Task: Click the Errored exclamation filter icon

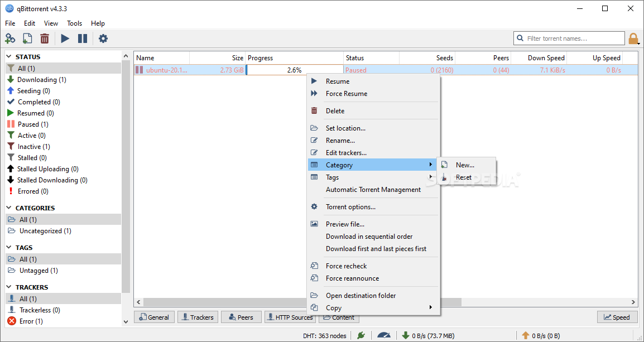Action: point(11,191)
